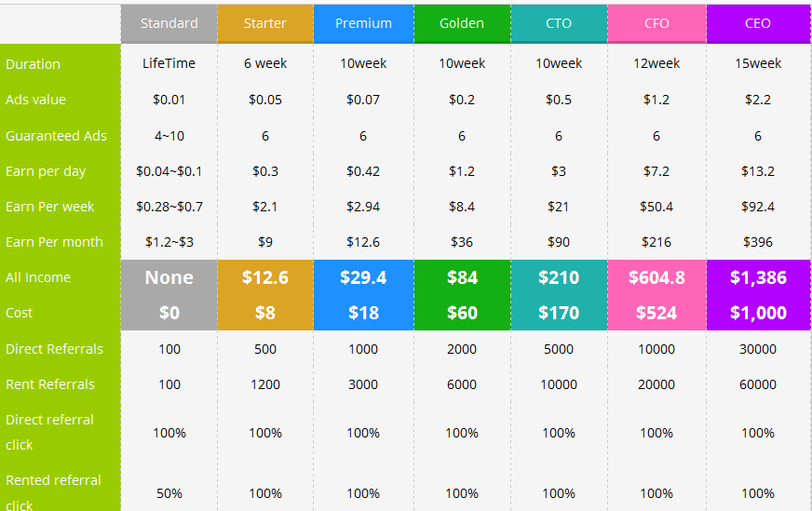Click the Guaranteed Ads row label
The width and height of the screenshot is (812, 511).
56,136
